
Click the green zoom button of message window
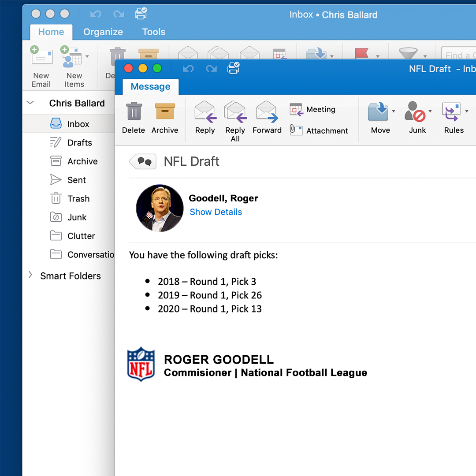click(157, 68)
